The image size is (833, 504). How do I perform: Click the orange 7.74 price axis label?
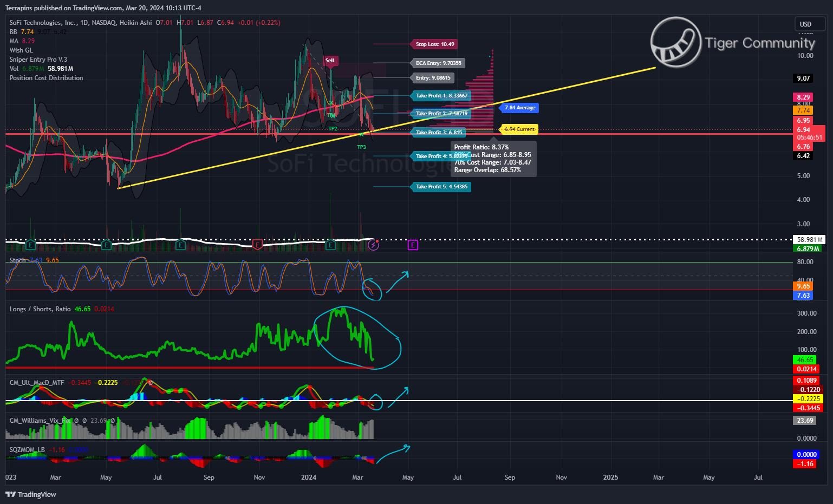tap(803, 110)
